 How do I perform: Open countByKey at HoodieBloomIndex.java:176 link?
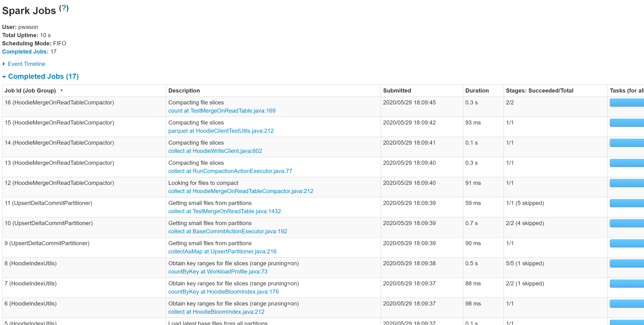coord(223,292)
